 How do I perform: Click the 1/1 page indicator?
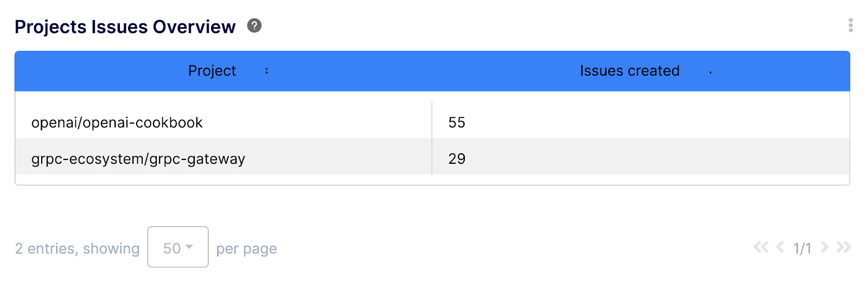[x=802, y=248]
